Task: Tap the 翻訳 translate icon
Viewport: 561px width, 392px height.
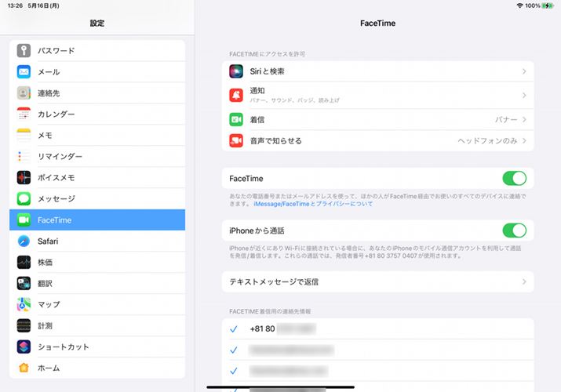Action: pyautogui.click(x=24, y=283)
